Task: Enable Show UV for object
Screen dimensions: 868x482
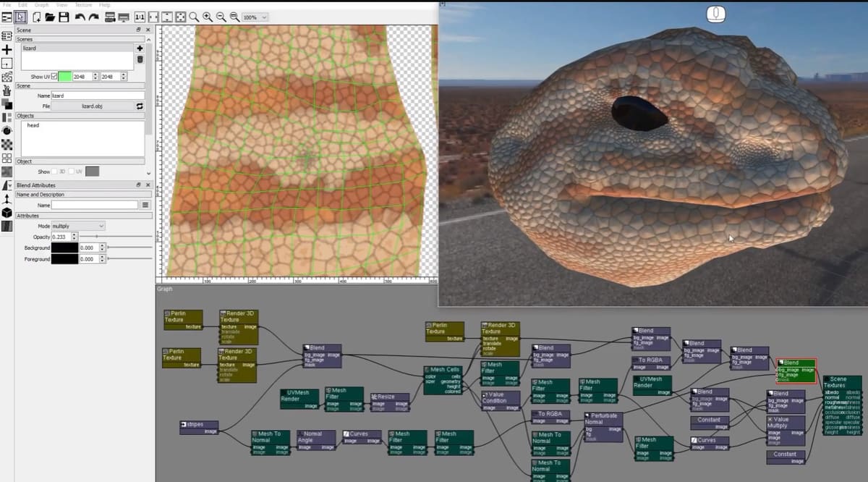Action: 72,172
